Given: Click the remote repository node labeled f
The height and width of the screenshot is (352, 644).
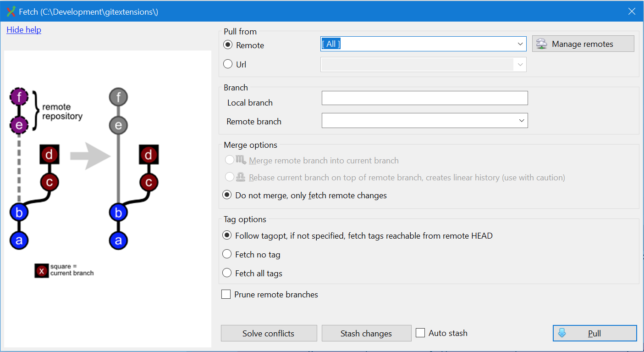Looking at the screenshot, I should 19,97.
